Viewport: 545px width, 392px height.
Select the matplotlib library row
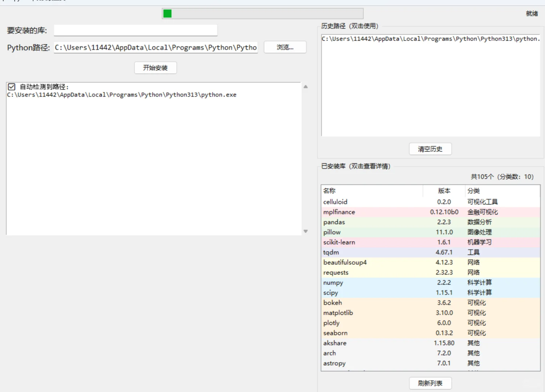pos(431,313)
